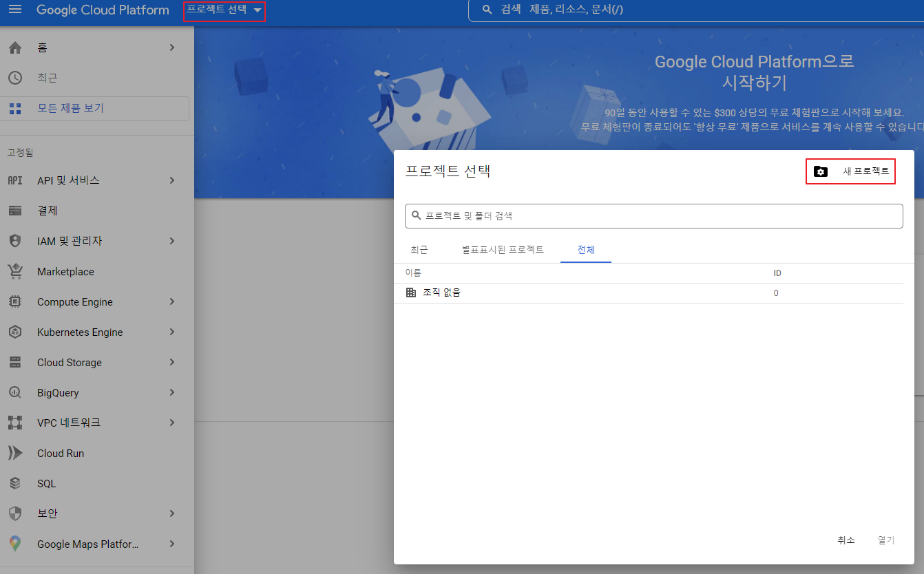Click the 취소 cancel button
The height and width of the screenshot is (574, 924).
846,540
